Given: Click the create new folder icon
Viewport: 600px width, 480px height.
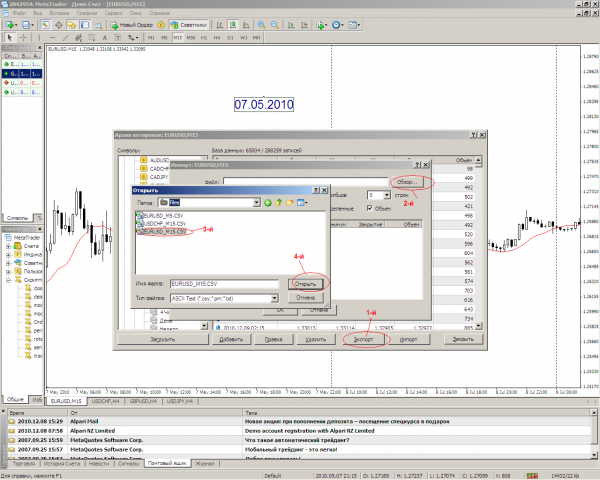Looking at the screenshot, I should point(290,202).
